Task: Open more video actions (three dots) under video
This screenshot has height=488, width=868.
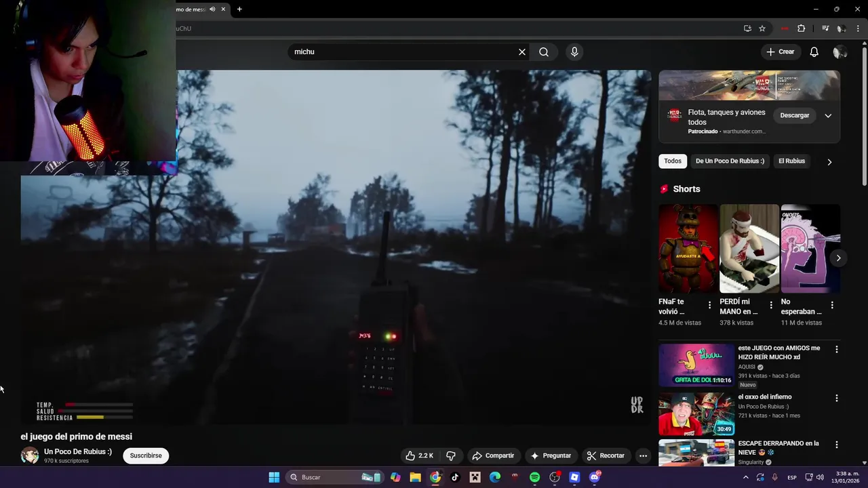Action: coord(643,455)
